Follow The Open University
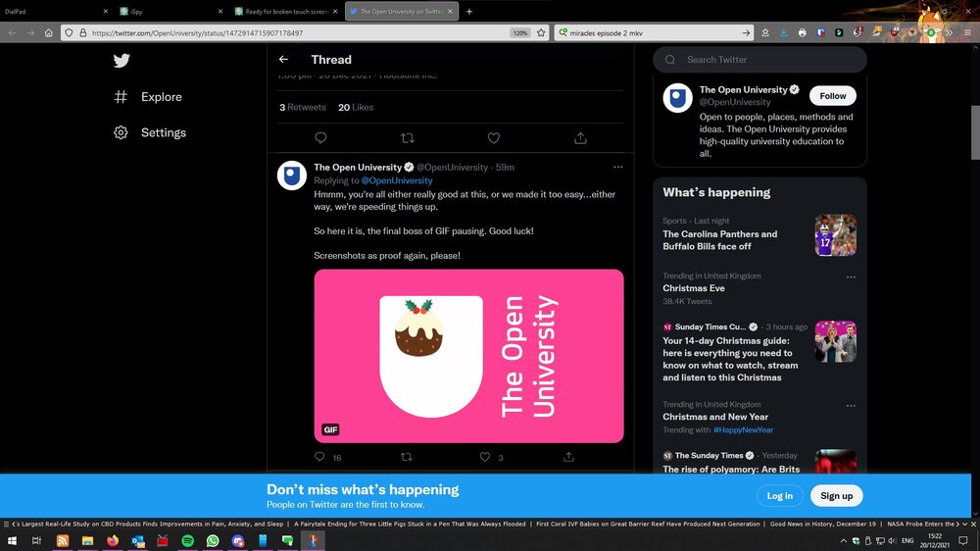This screenshot has height=551, width=980. coord(832,96)
